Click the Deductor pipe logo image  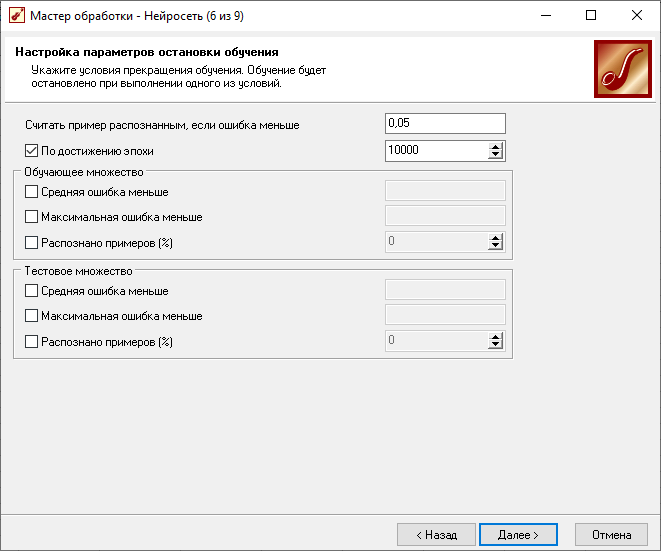[x=623, y=69]
